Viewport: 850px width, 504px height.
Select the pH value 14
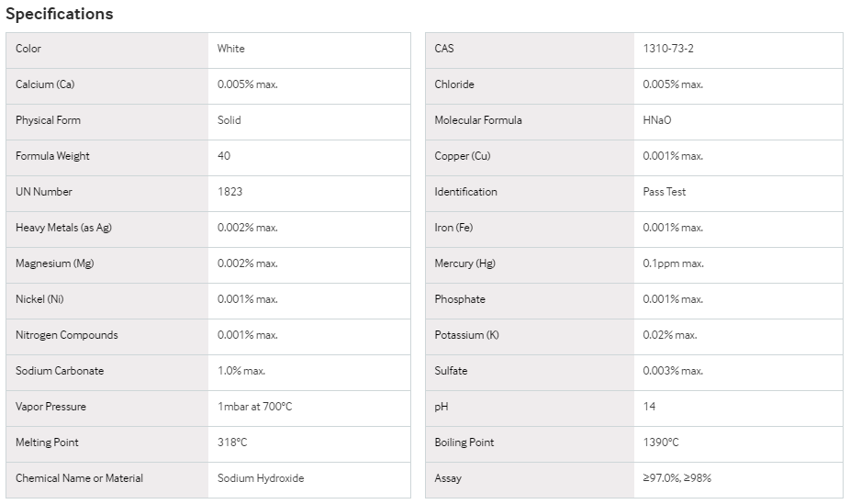[649, 407]
